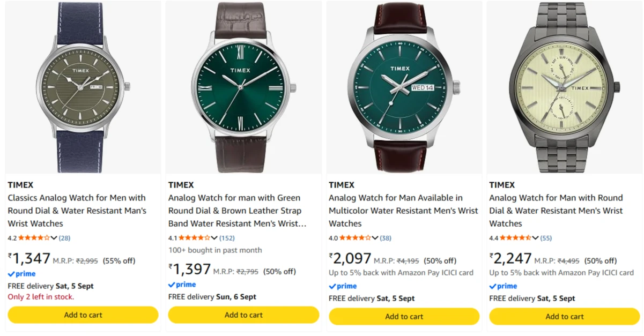Open the 152 reviews link

(x=227, y=238)
